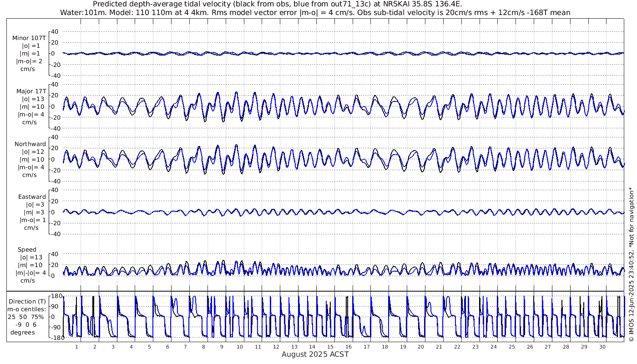Click the 'Direction (T)' panel label
The width and height of the screenshot is (637, 364).
[x=28, y=301]
